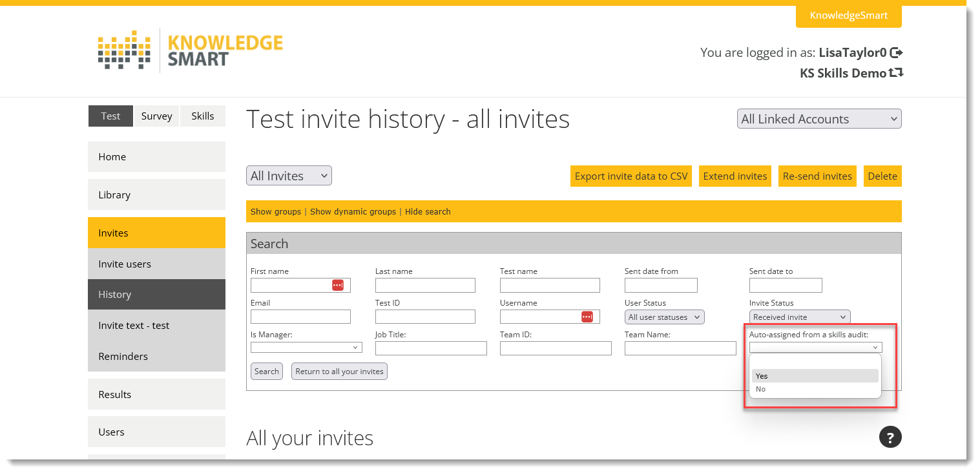Click the Search button
The height and width of the screenshot is (473, 980).
(x=267, y=372)
